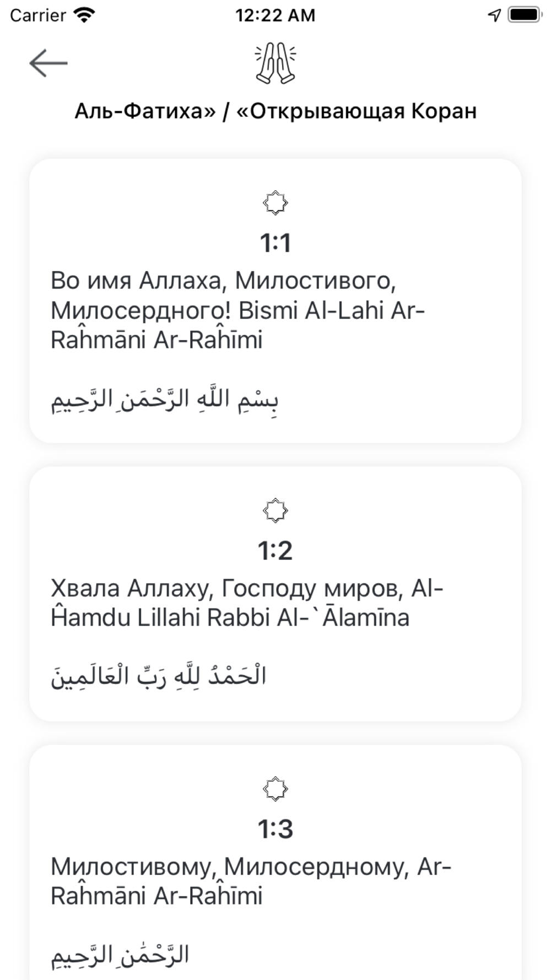Tap the Аль-Фатиха surah title

pyautogui.click(x=275, y=111)
